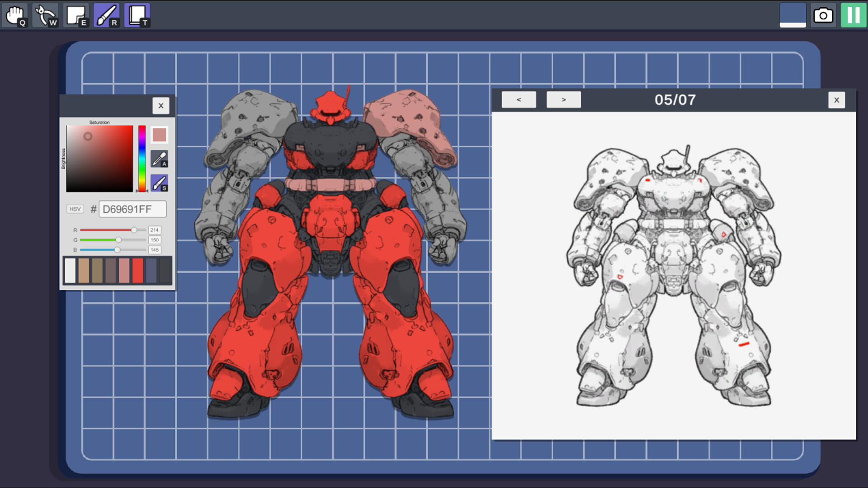The image size is (868, 488).
Task: Toggle the manual book panel (T)
Action: point(137,15)
